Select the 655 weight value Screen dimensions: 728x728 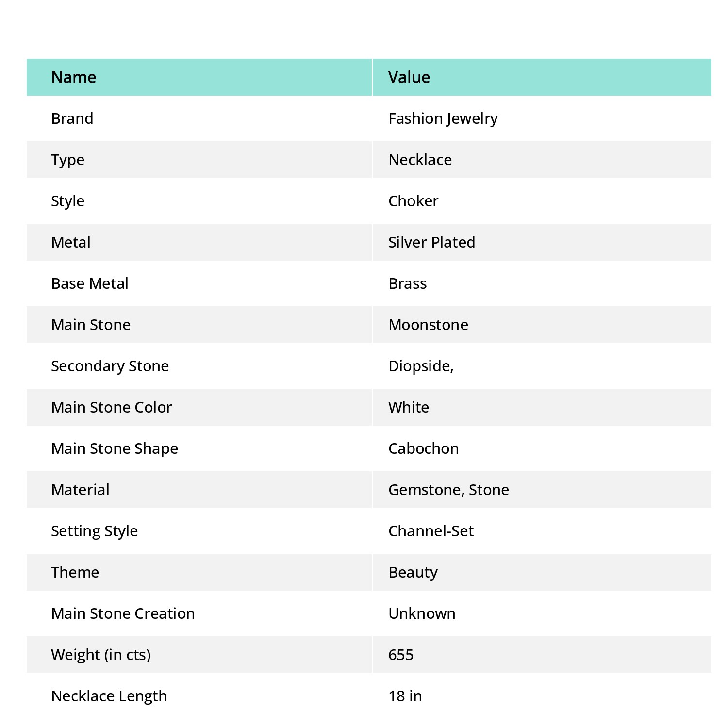coord(401,655)
